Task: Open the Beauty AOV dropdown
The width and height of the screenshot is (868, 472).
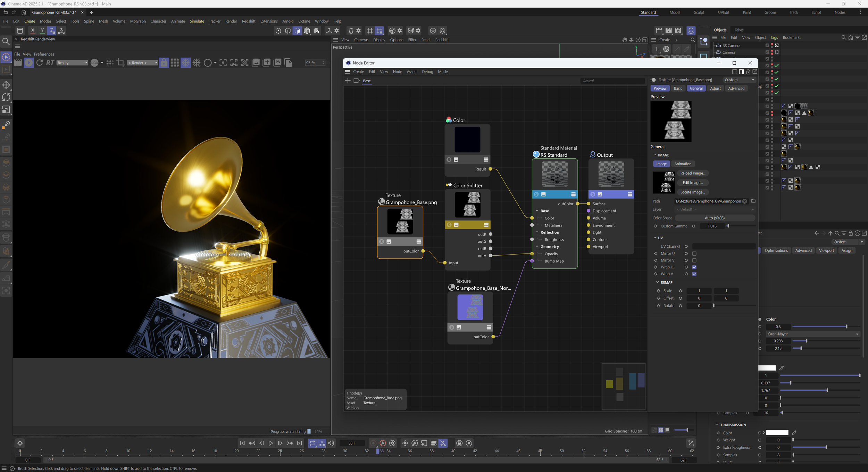Action: [x=72, y=63]
